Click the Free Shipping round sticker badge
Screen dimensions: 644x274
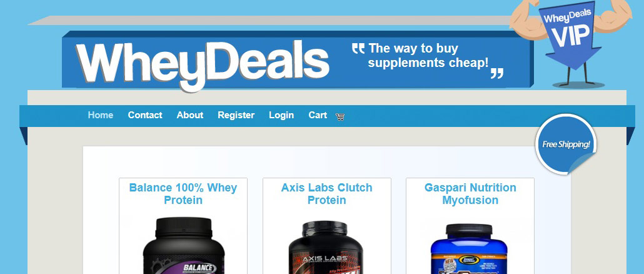[566, 145]
